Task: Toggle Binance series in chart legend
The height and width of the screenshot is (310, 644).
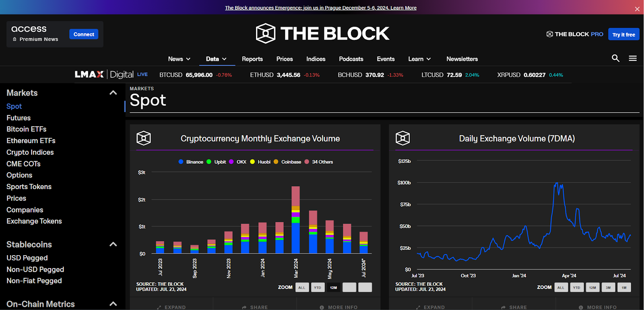Action: (x=191, y=162)
